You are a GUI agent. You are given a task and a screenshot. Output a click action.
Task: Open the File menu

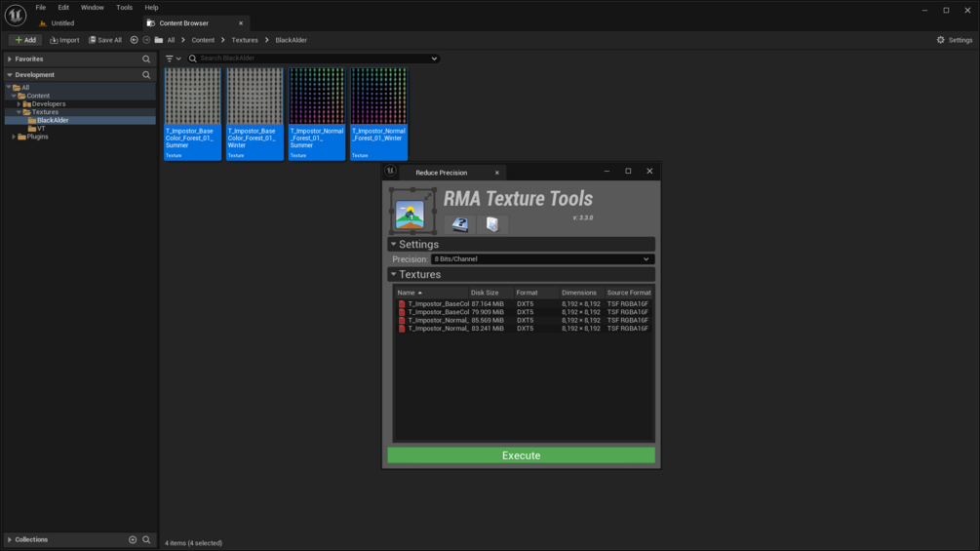tap(41, 8)
